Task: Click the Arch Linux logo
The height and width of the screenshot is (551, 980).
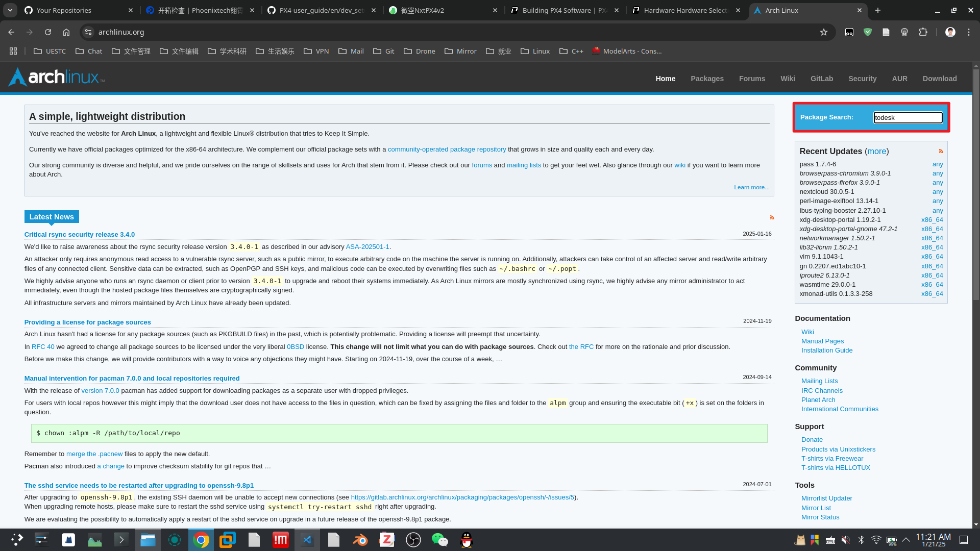Action: coord(57,77)
